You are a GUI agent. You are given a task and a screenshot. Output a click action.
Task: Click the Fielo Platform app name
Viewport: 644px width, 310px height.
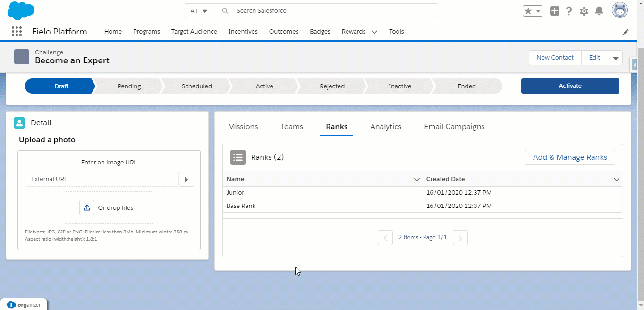[59, 32]
